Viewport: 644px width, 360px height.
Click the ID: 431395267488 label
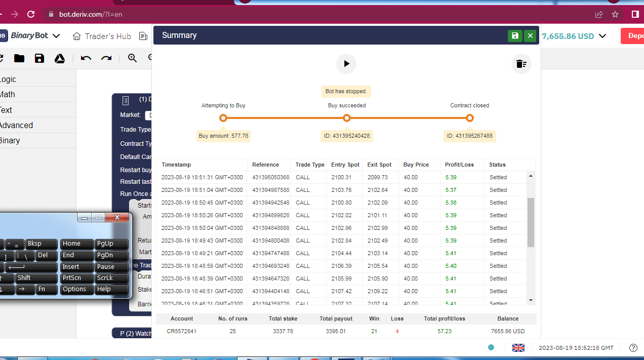click(x=469, y=136)
